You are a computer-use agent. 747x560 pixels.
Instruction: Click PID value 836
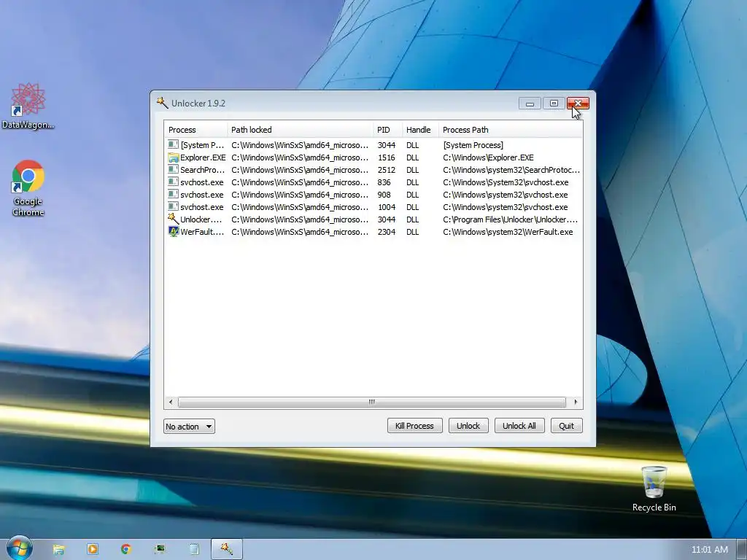pyautogui.click(x=384, y=182)
